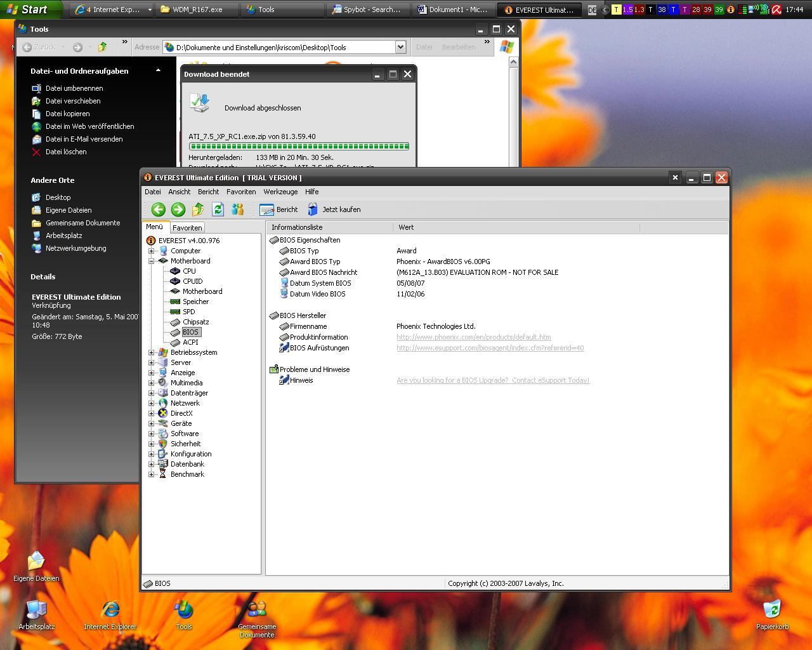Select Internet Explorer desktop icon

click(x=110, y=614)
